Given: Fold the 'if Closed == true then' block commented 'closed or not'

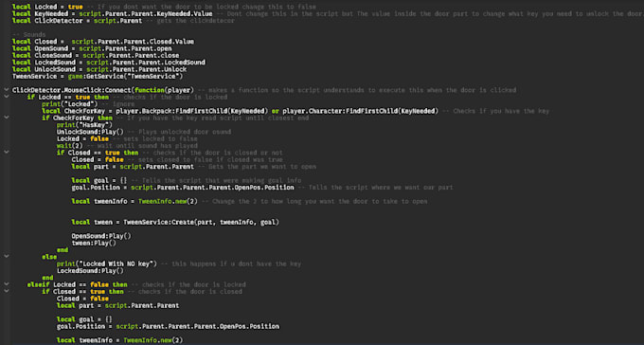Looking at the screenshot, I should click(x=6, y=153).
